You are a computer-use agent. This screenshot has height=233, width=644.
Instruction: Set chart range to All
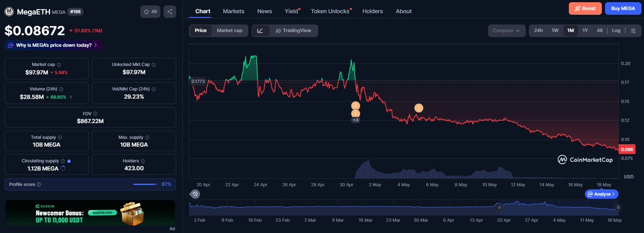(x=599, y=31)
